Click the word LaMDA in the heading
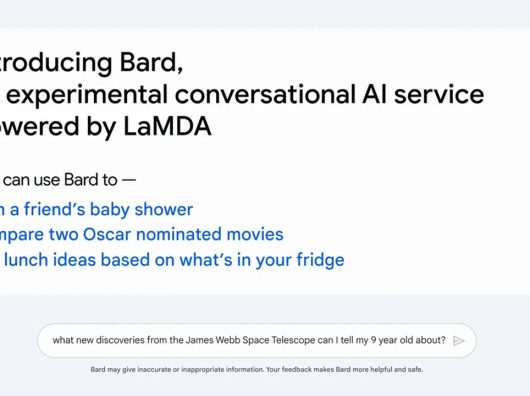 coord(167,126)
